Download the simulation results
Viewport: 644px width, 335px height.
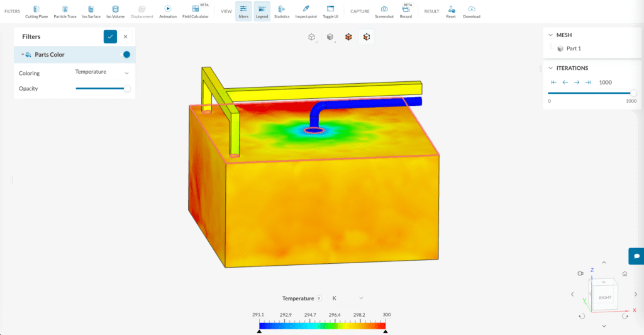(x=471, y=11)
